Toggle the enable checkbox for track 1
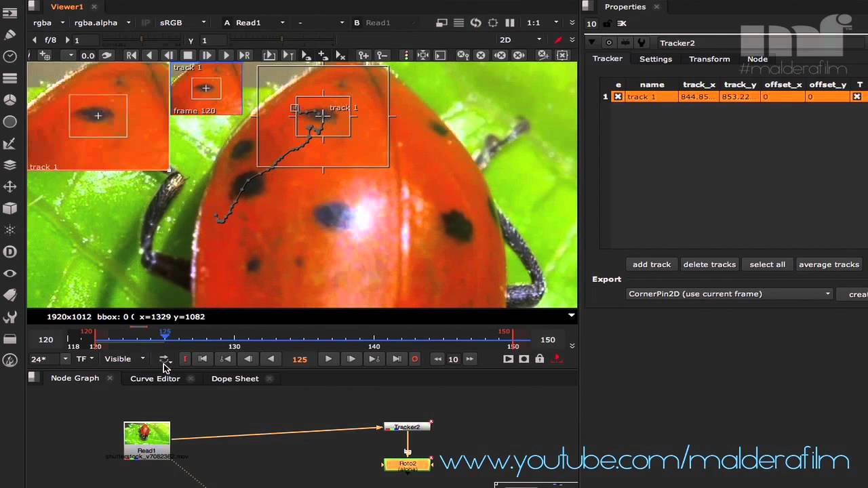Image resolution: width=868 pixels, height=488 pixels. pyautogui.click(x=618, y=97)
